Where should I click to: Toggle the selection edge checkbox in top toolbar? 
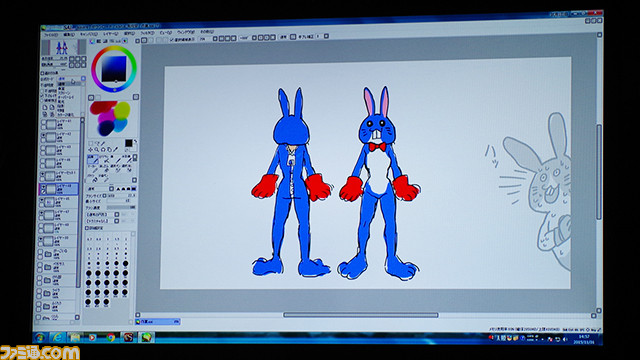click(172, 39)
